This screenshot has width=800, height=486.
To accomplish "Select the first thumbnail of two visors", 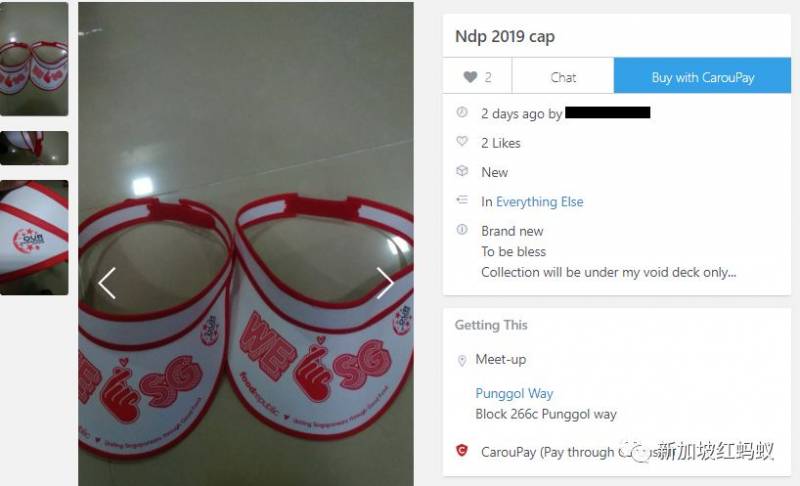I will [x=34, y=59].
